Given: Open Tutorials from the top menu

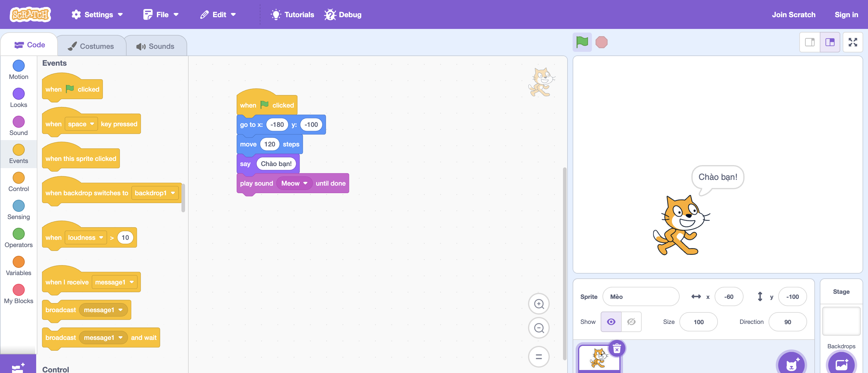Looking at the screenshot, I should coord(292,14).
